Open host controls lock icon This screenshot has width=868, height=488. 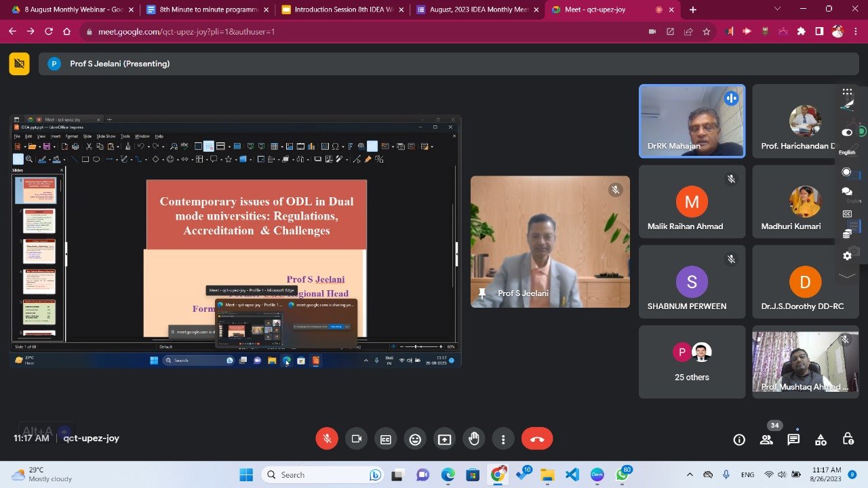coord(848,439)
